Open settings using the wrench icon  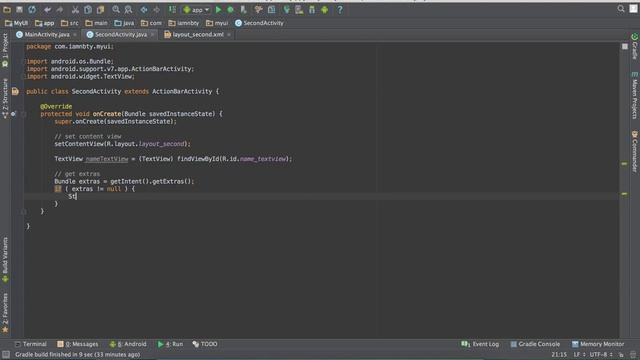[258, 9]
